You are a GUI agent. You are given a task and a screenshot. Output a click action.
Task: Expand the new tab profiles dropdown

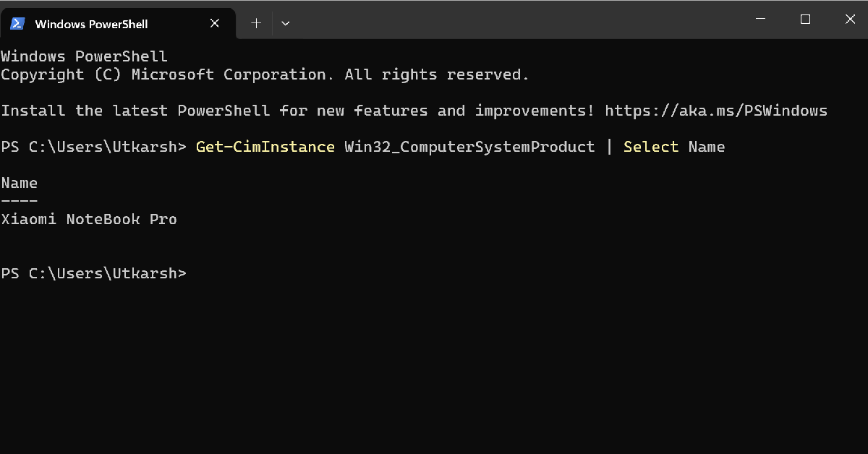coord(286,23)
